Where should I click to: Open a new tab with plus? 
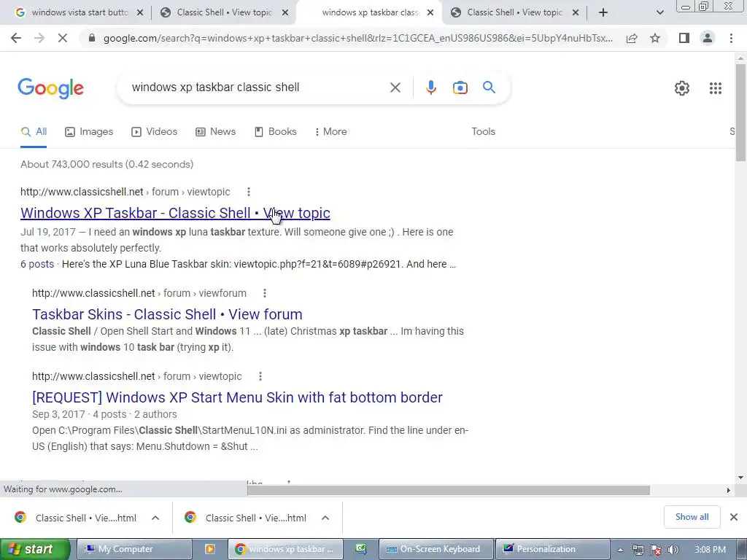pyautogui.click(x=603, y=12)
